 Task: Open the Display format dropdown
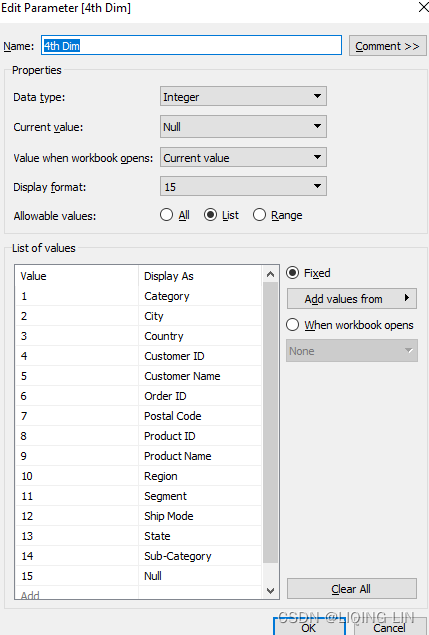243,186
